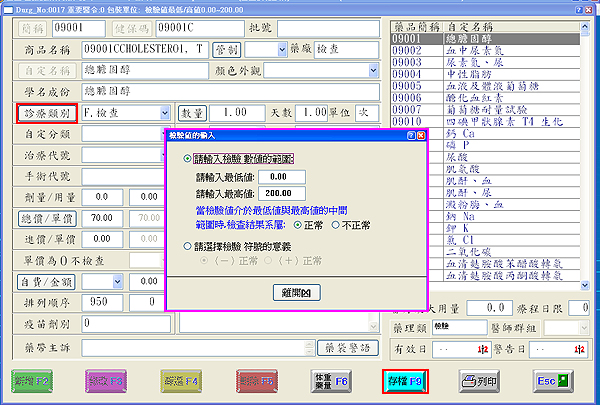This screenshot has width=600, height=405.
Task: Select 請輸入檢驗數值的範圍 radio option
Action: click(189, 158)
